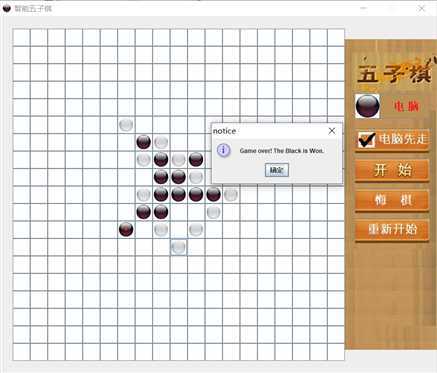The width and height of the screenshot is (437, 373).
Task: Toggle the 电脑先走 checkbox
Action: point(367,139)
